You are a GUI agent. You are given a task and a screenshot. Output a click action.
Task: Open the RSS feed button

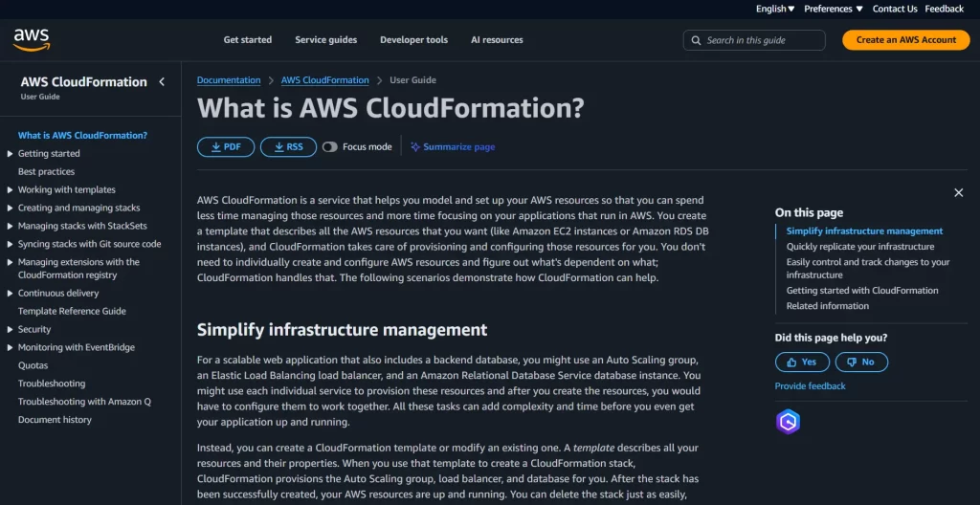point(288,147)
